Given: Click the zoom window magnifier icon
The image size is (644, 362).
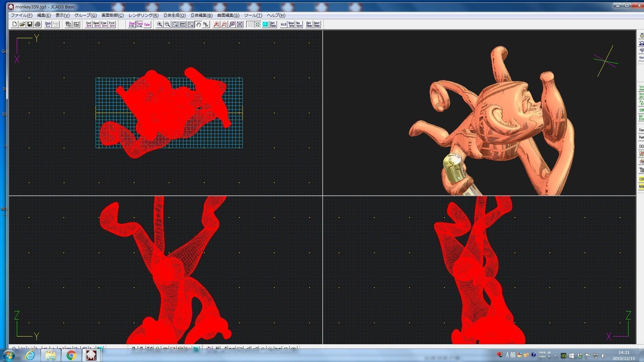Looking at the screenshot, I should click(175, 24).
